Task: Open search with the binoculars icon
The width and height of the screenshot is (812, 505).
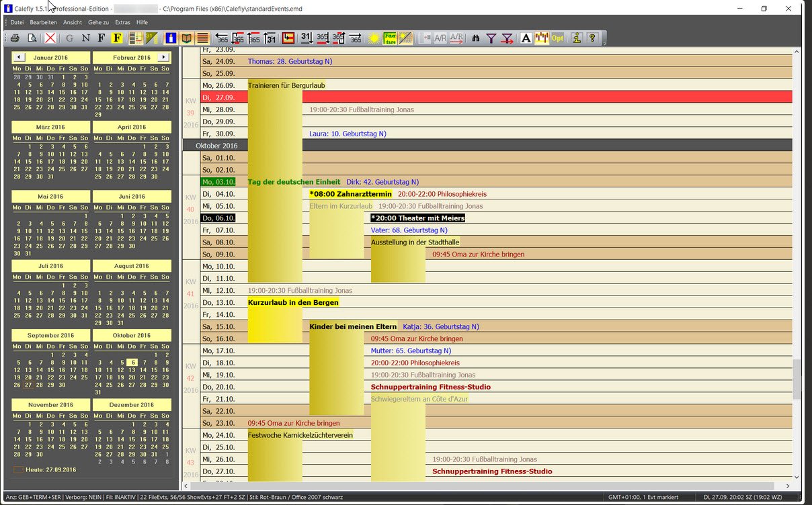Action: tap(476, 38)
